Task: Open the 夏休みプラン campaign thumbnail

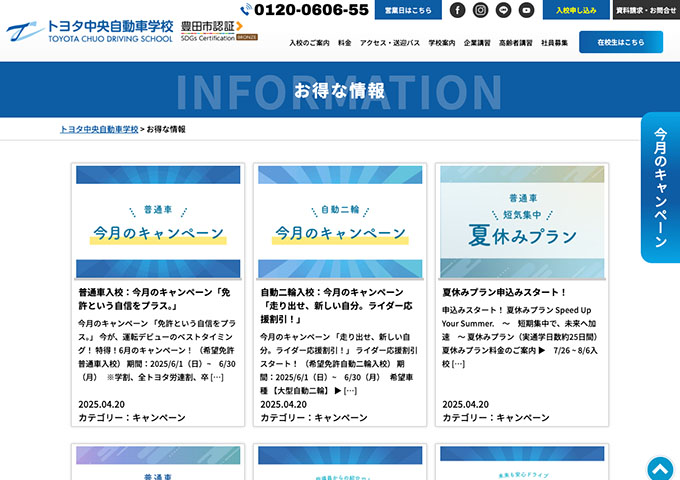Action: [x=522, y=222]
